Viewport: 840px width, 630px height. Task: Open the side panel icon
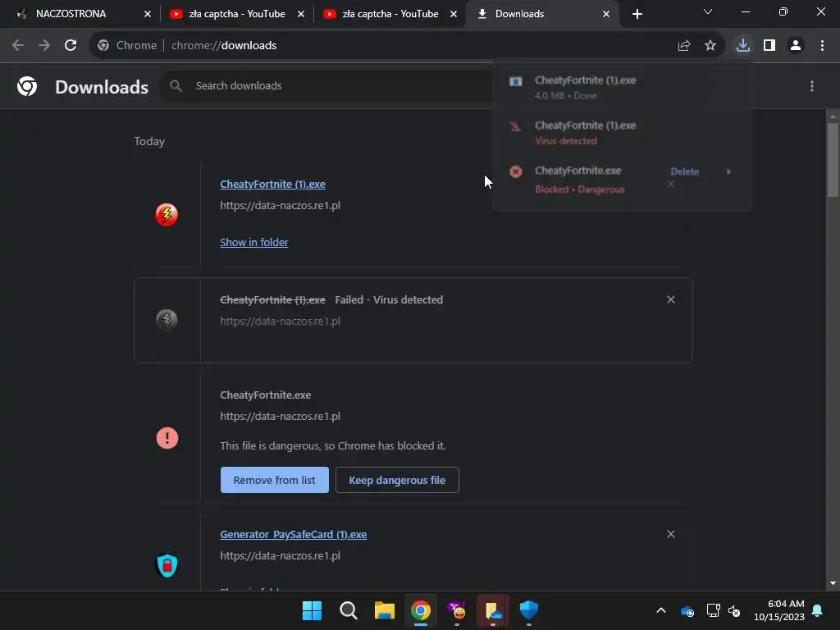(769, 46)
